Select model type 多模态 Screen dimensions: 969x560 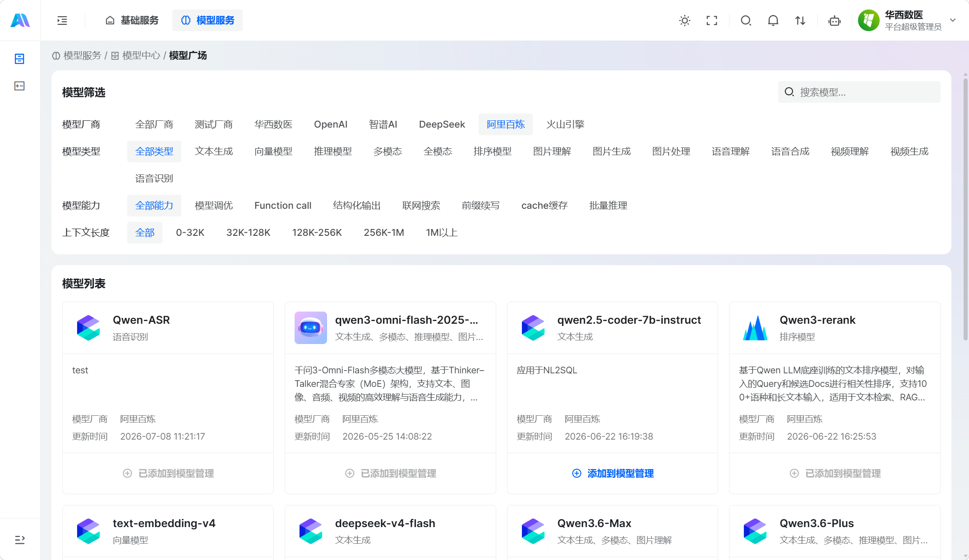coord(388,151)
